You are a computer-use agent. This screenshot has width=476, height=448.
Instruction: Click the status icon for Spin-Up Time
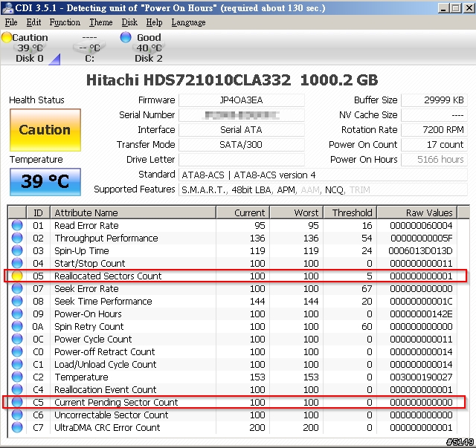coord(17,250)
